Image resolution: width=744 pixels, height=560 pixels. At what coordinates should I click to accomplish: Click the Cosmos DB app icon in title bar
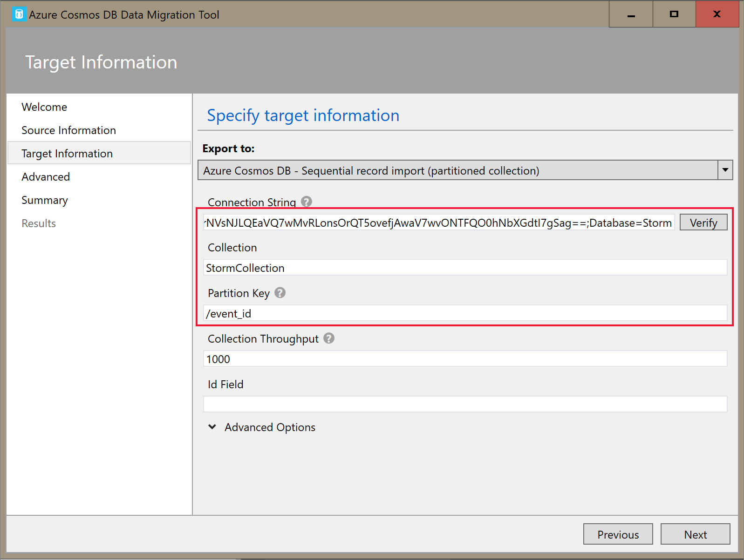[x=19, y=14]
